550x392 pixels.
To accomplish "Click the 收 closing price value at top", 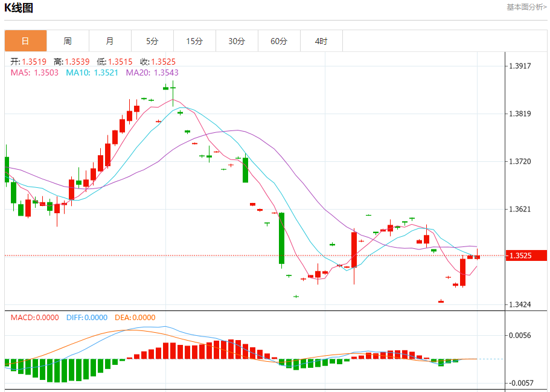I will [157, 62].
